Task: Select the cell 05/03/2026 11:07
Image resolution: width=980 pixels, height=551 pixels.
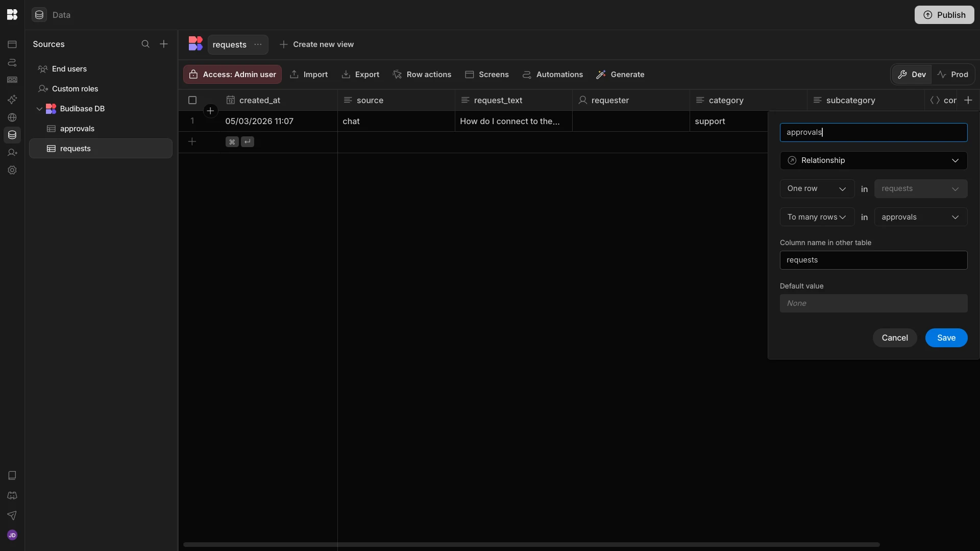Action: click(279, 122)
